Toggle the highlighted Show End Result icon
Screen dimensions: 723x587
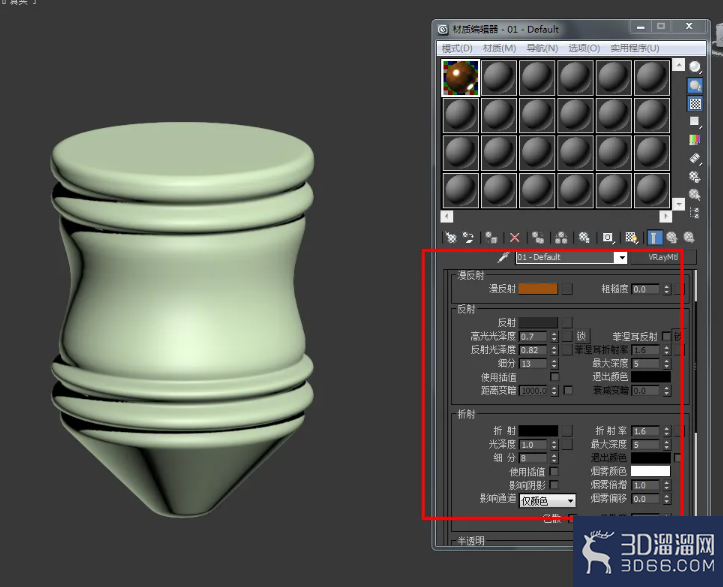[x=654, y=238]
